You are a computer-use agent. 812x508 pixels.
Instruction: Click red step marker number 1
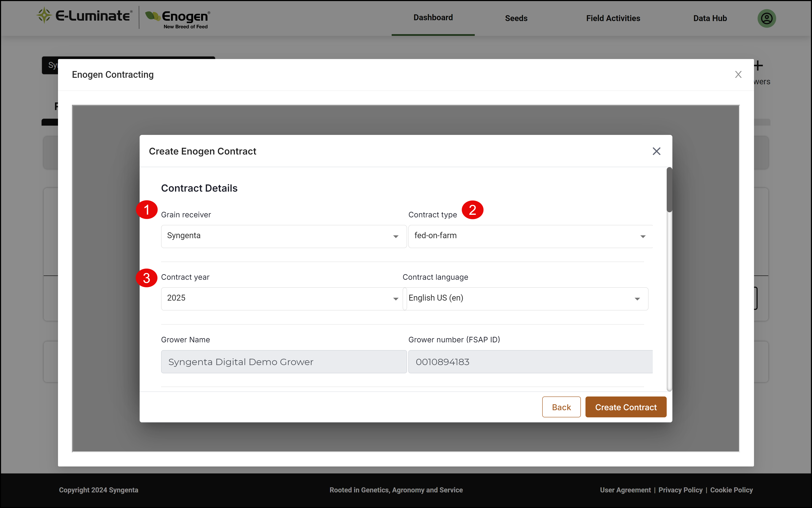tap(147, 210)
